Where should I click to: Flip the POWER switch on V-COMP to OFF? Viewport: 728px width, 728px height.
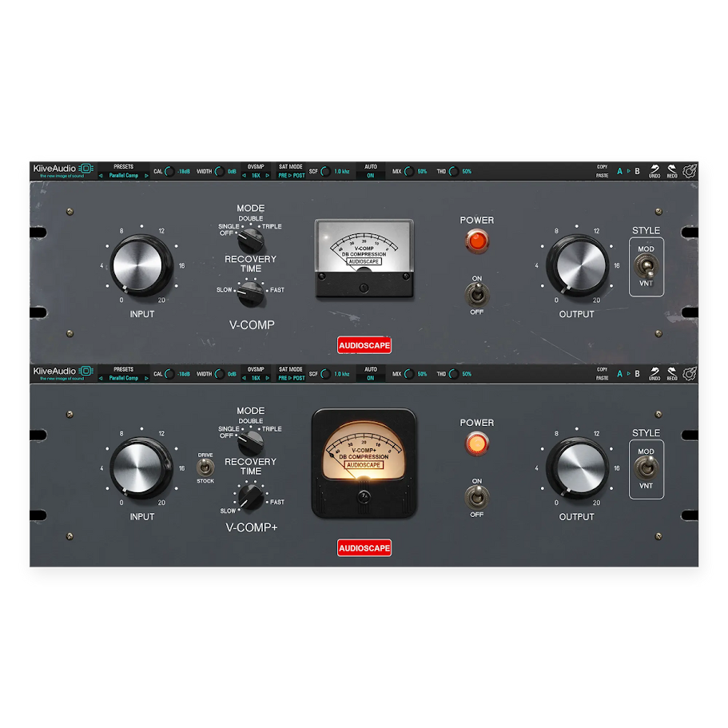(476, 297)
